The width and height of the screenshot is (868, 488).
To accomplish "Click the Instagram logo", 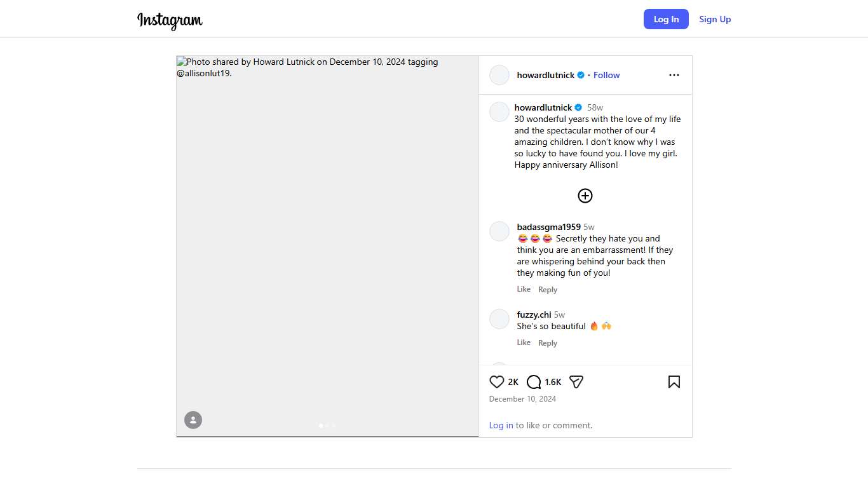I will pyautogui.click(x=170, y=20).
